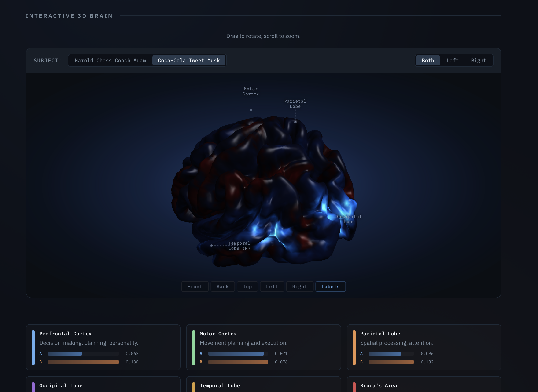Show only the Right hemisphere toggle

tap(479, 61)
